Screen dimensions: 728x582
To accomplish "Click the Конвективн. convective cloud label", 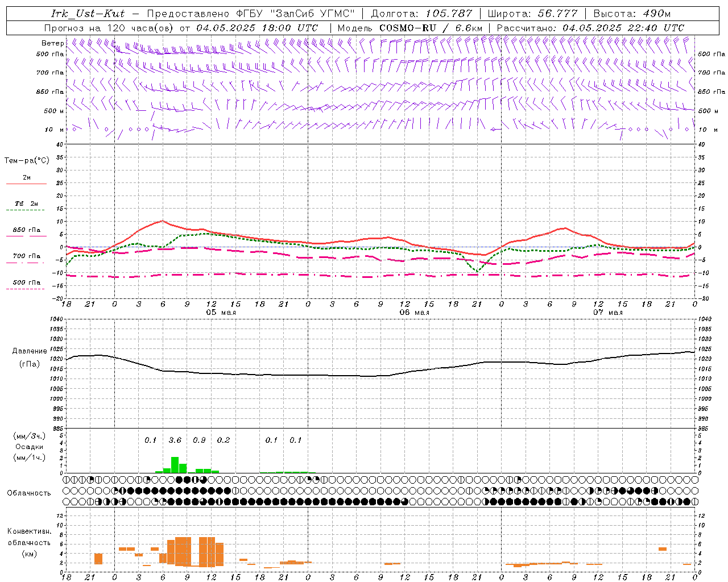I will [x=30, y=531].
